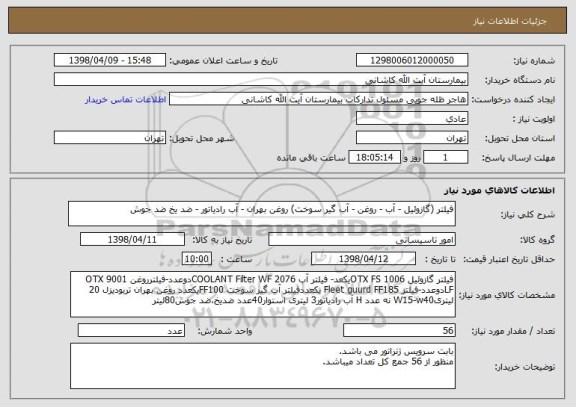The width and height of the screenshot is (576, 407).
Task: Click general description field starting with 'فیلتر (گازوئیل'
Action: (x=262, y=213)
